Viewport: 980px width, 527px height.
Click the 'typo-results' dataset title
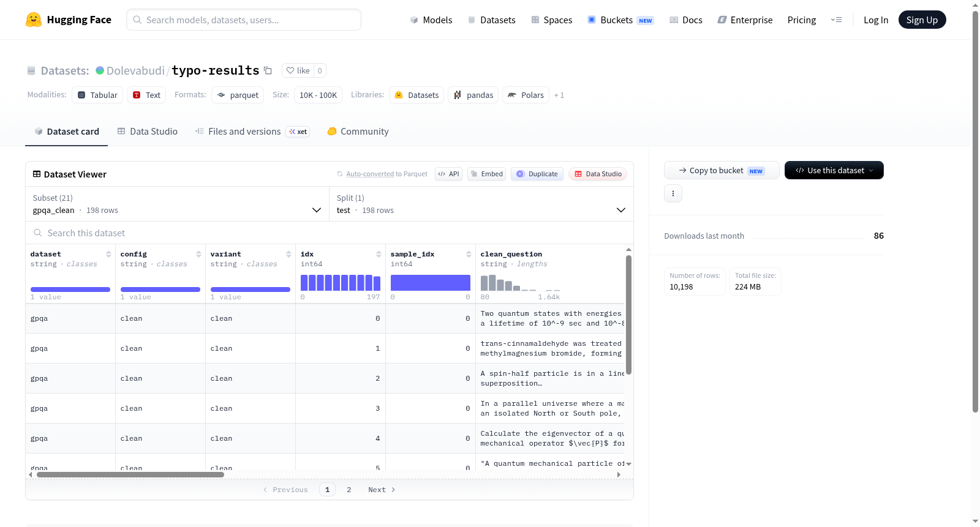(x=216, y=70)
